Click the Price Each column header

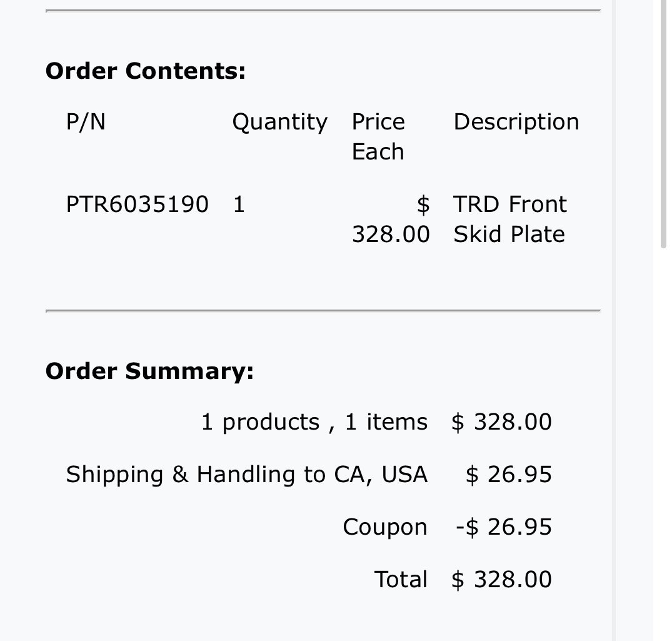(x=378, y=137)
